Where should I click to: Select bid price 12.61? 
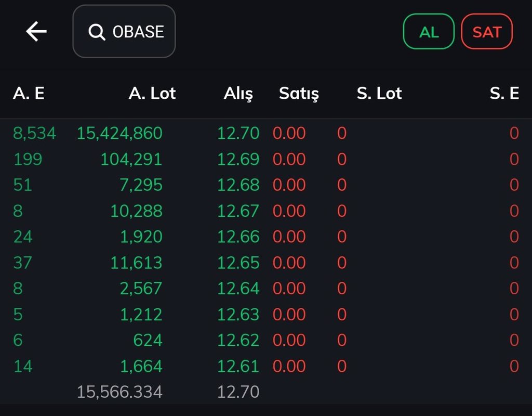238,367
